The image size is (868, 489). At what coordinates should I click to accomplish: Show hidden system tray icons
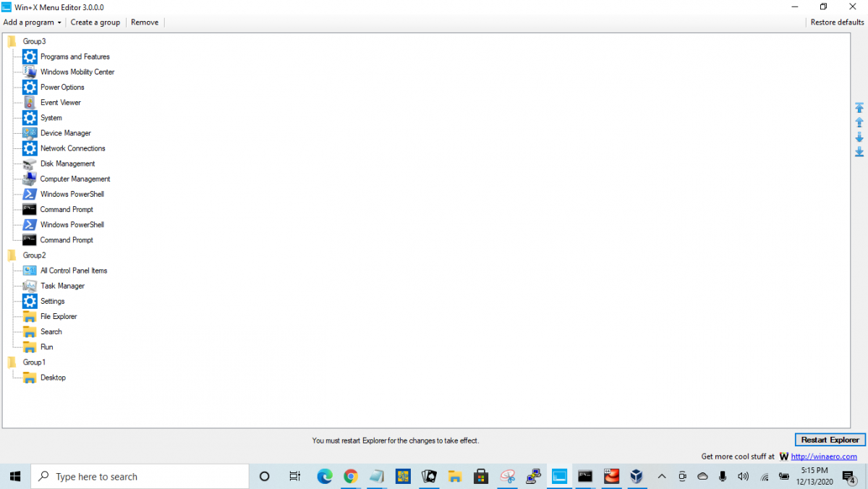(x=661, y=476)
